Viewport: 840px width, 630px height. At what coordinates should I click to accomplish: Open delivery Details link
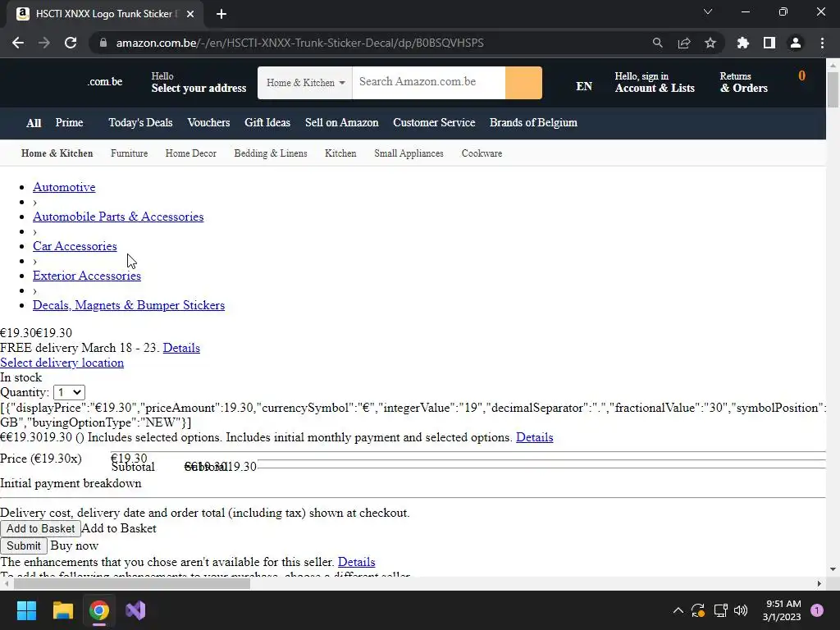[181, 348]
